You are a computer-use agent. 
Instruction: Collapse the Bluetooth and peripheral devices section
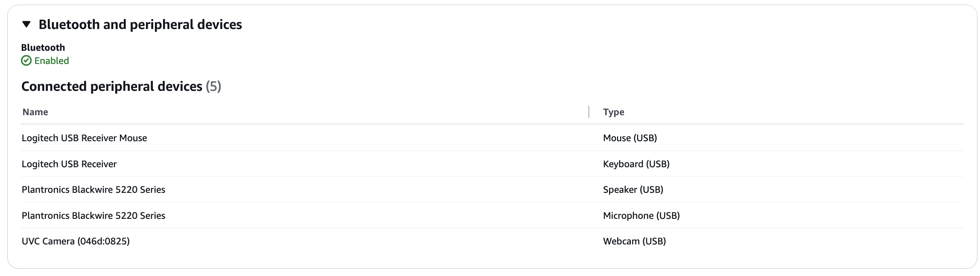(x=26, y=24)
